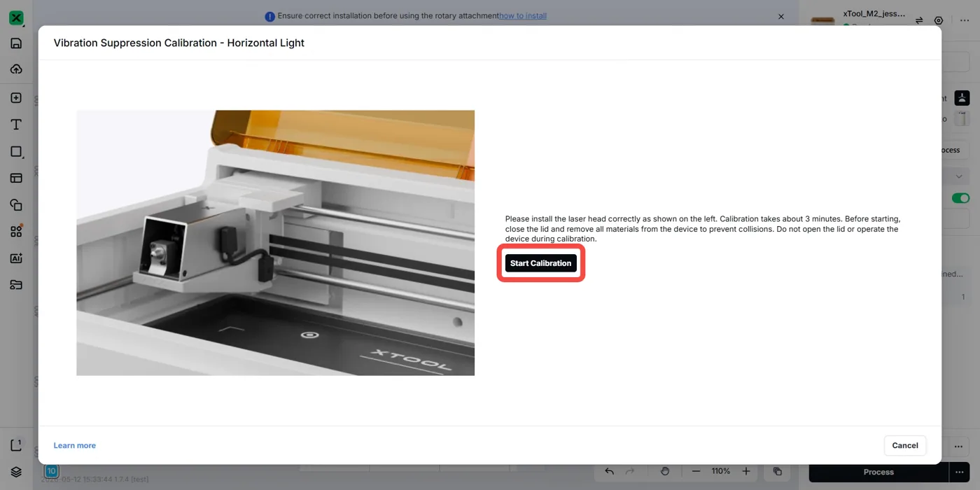Click the zoom out minus button
Image resolution: width=980 pixels, height=490 pixels.
tap(696, 471)
